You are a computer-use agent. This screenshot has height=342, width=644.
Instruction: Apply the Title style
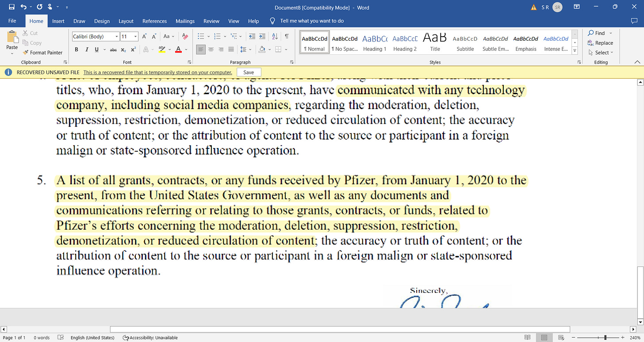pyautogui.click(x=435, y=43)
